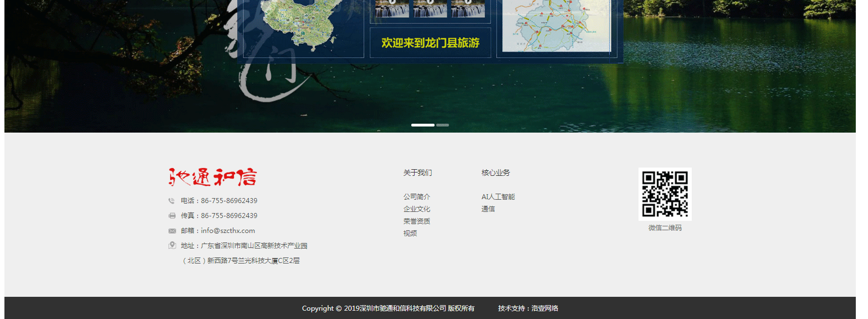Click the 欢迎来到龙门县旅游 banner text
The width and height of the screenshot is (868, 319).
pyautogui.click(x=430, y=43)
